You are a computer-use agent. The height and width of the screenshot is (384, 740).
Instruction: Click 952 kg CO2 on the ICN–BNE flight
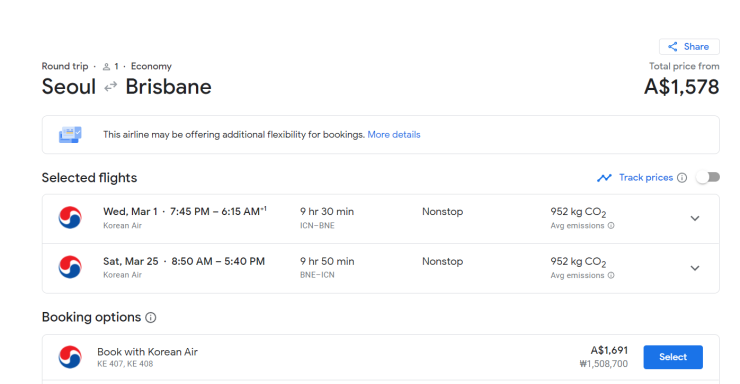coord(578,212)
